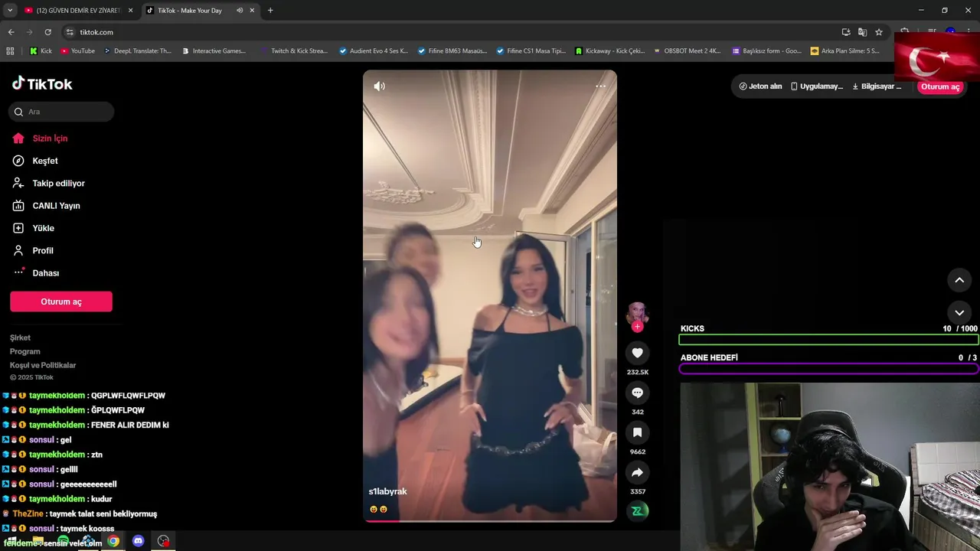Expand Koşul ve Politikalar section
The width and height of the screenshot is (980, 551).
pyautogui.click(x=43, y=365)
